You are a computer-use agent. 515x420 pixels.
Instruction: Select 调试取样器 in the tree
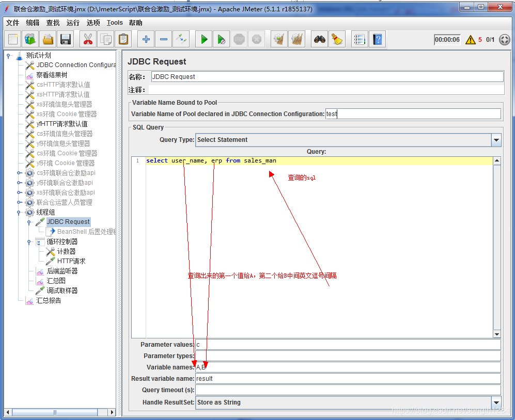click(x=62, y=290)
